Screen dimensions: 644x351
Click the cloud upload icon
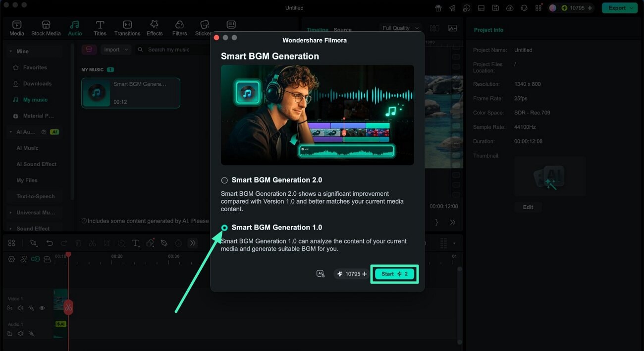point(510,8)
